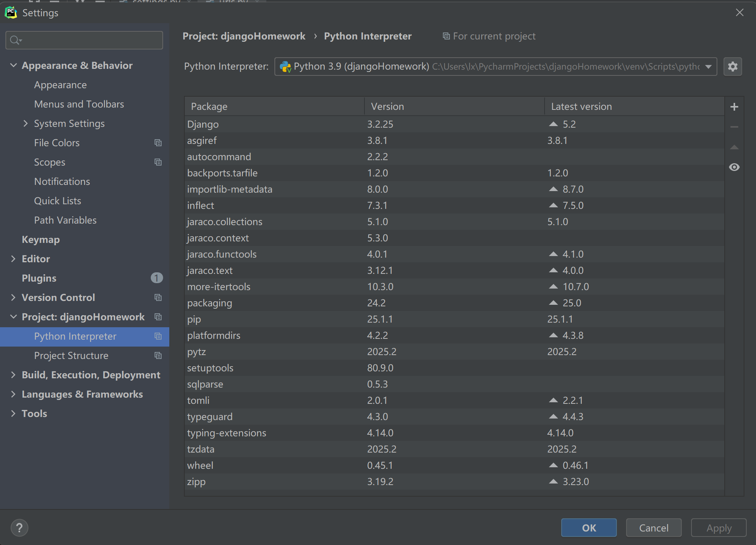Click the Cancel button
The height and width of the screenshot is (545, 756).
click(x=654, y=528)
